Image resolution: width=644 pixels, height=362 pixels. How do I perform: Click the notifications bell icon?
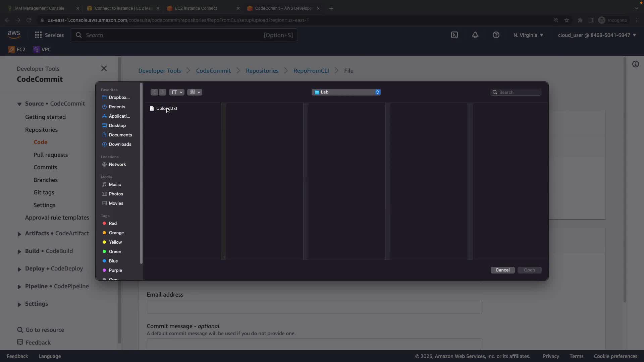tap(475, 35)
